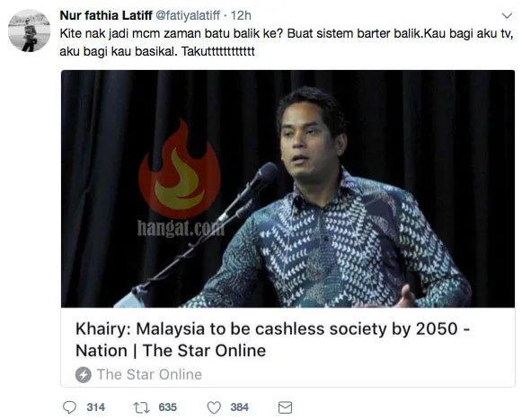Click the hangat.com flame logo watermark
This screenshot has height=420, width=522.
tap(180, 169)
